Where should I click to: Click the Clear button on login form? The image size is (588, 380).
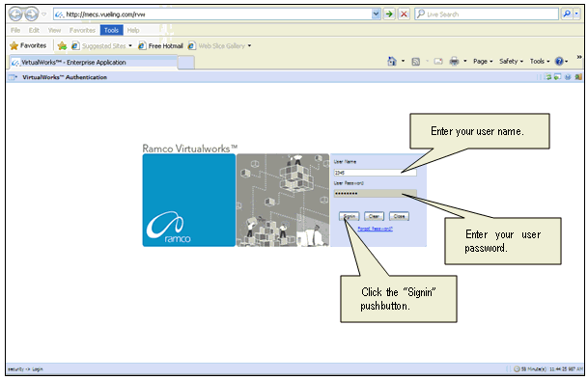tap(374, 216)
